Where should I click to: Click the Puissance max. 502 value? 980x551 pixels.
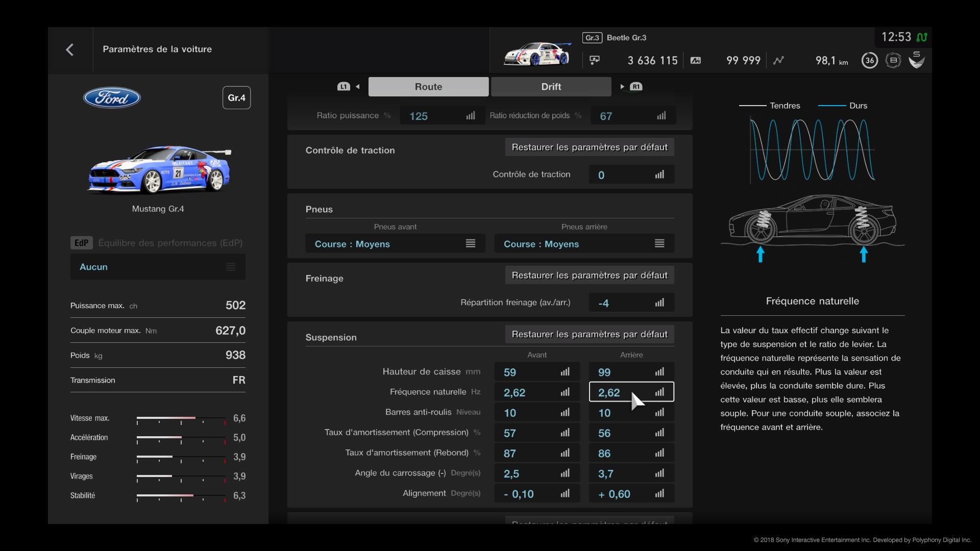[235, 305]
